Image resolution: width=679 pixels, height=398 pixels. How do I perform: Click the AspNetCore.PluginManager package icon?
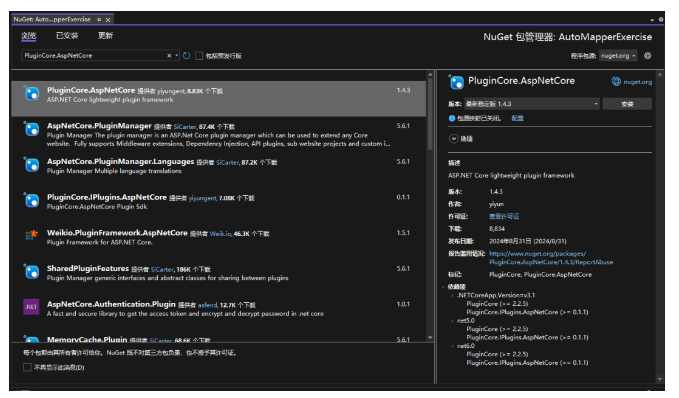coord(32,129)
